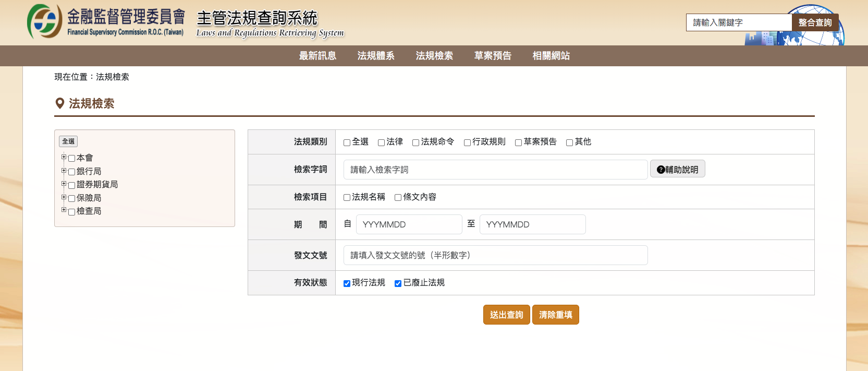868x371 pixels.
Task: Expand the 本會 tree node
Action: (x=64, y=157)
